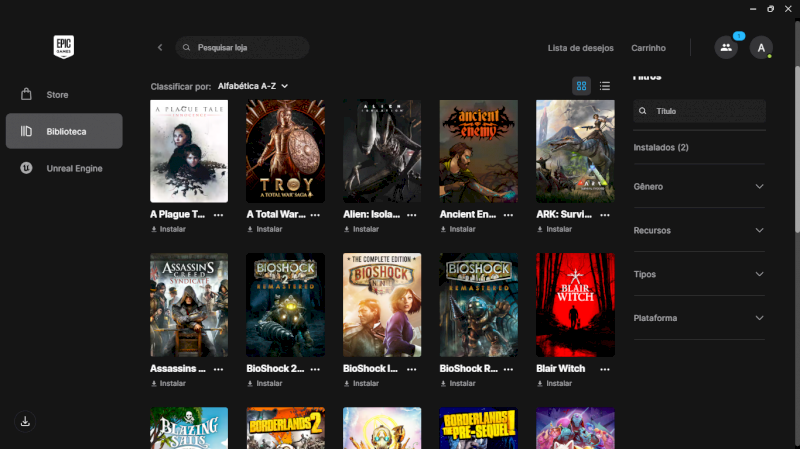This screenshot has height=449, width=800.
Task: Open the account avatar A menu
Action: [761, 47]
